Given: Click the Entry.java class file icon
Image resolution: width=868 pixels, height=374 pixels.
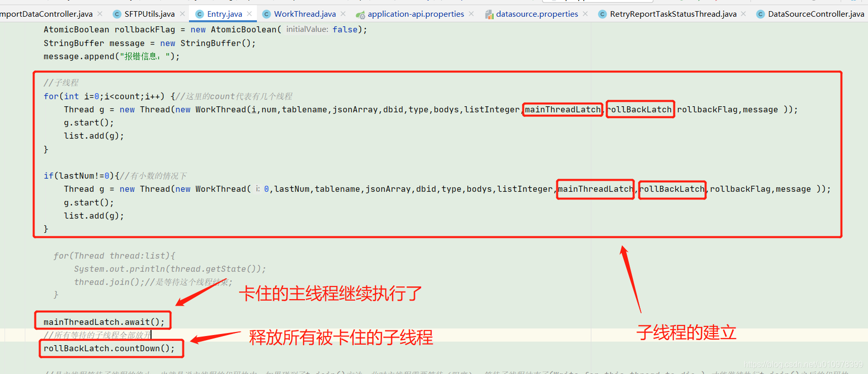Looking at the screenshot, I should 200,14.
